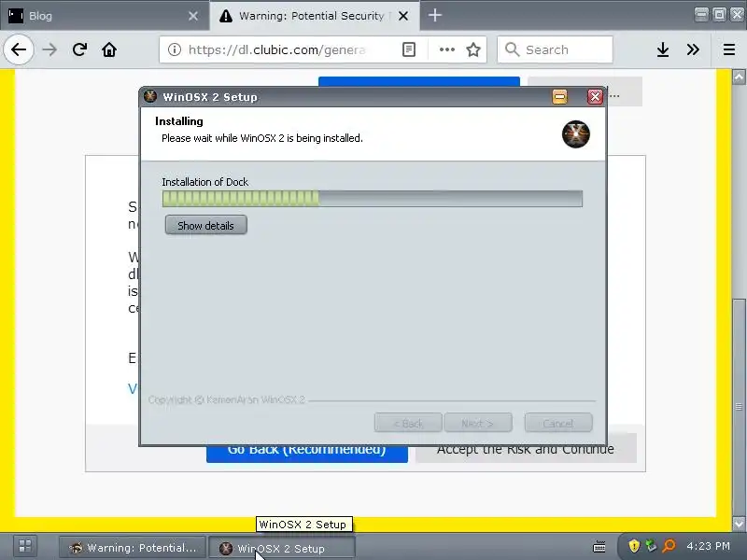This screenshot has width=747, height=560.
Task: Open page actions three-dot menu
Action: coord(446,49)
